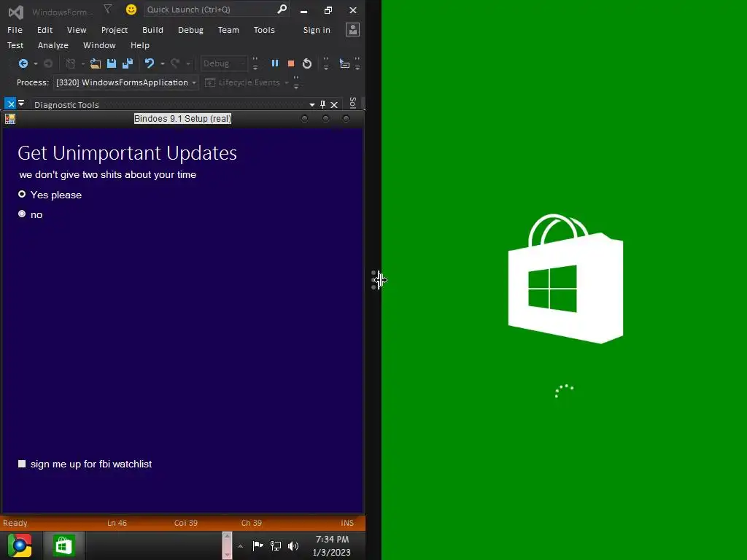The height and width of the screenshot is (560, 747).
Task: Open the Test menu
Action: tap(15, 45)
